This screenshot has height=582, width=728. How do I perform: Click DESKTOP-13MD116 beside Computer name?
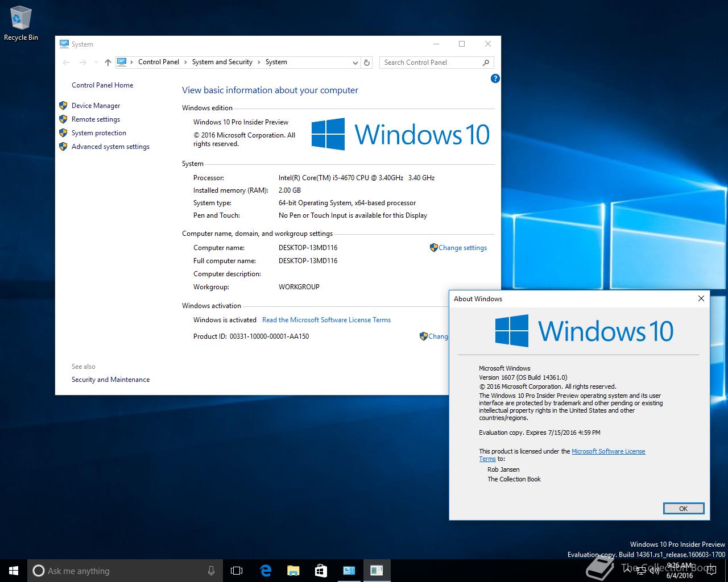[308, 248]
